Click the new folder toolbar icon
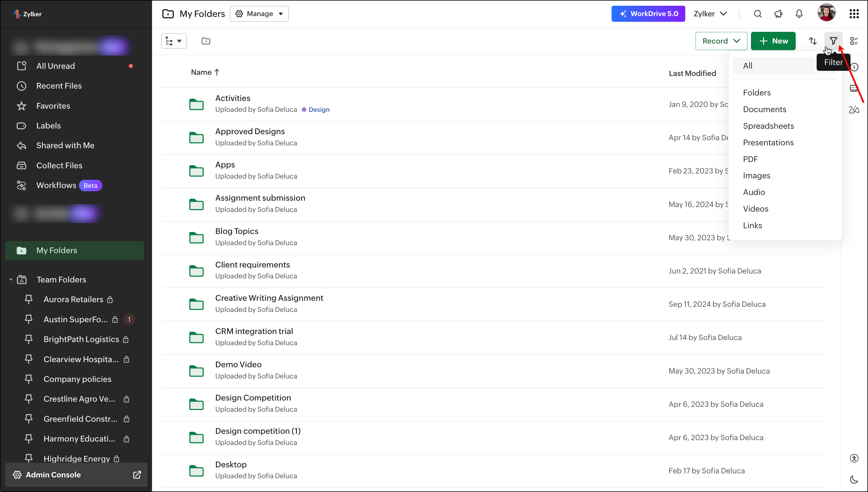Image resolution: width=868 pixels, height=492 pixels. click(206, 41)
